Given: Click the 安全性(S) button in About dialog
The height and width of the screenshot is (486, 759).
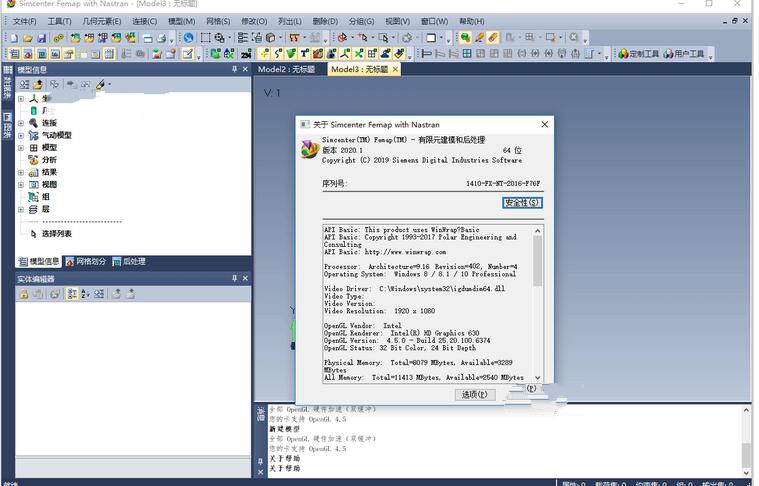Looking at the screenshot, I should pos(522,202).
